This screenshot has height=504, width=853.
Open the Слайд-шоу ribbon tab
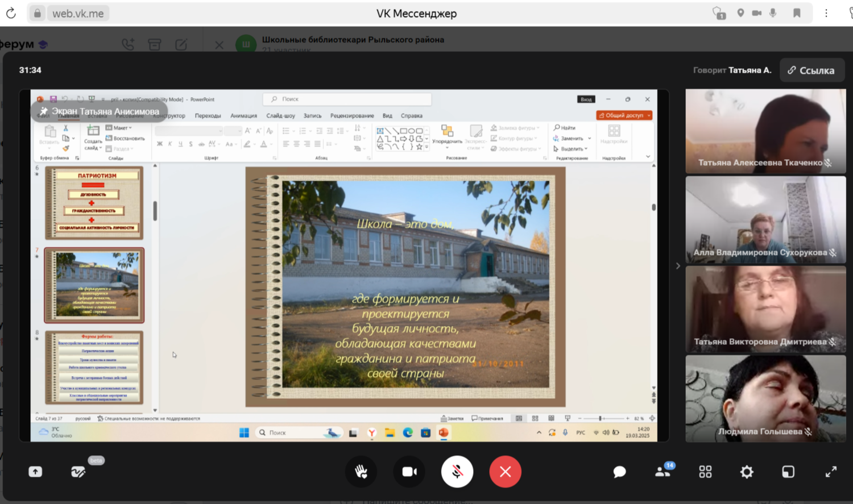[280, 115]
